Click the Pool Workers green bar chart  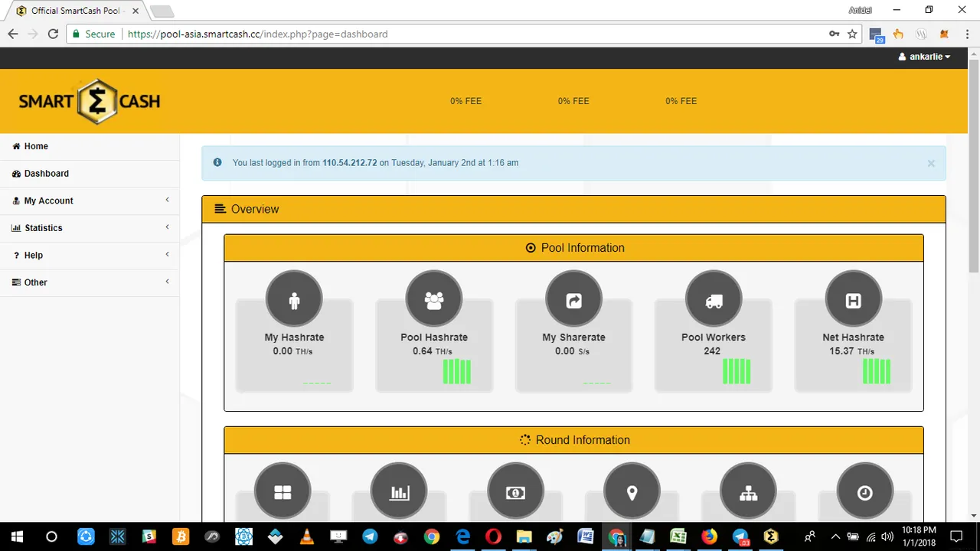coord(737,371)
